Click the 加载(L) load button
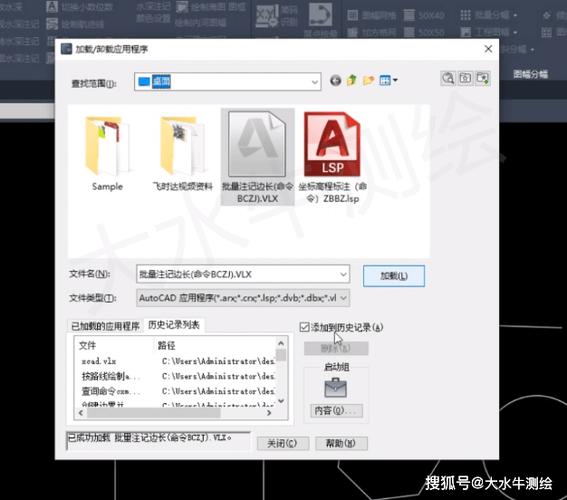The height and width of the screenshot is (500, 567). coord(394,276)
